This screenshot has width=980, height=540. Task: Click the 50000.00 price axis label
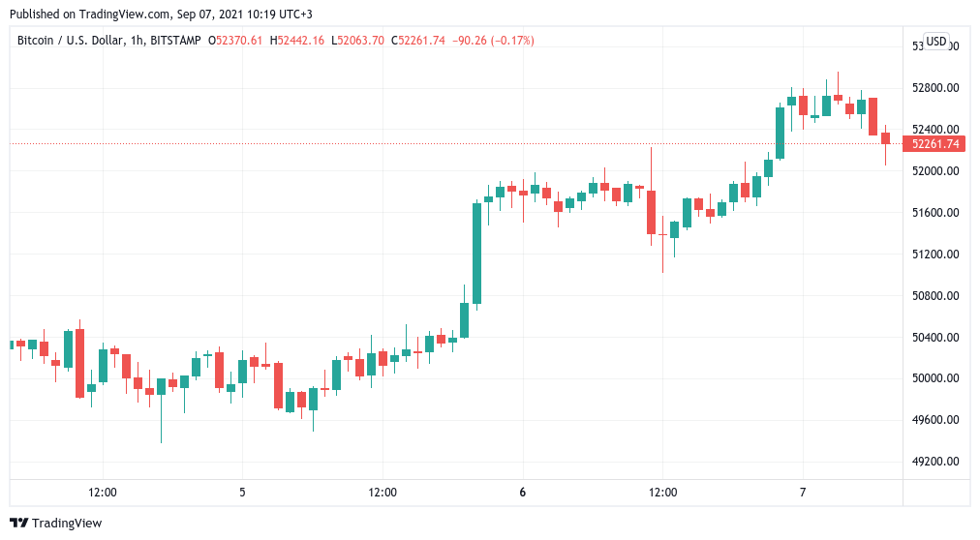[935, 378]
